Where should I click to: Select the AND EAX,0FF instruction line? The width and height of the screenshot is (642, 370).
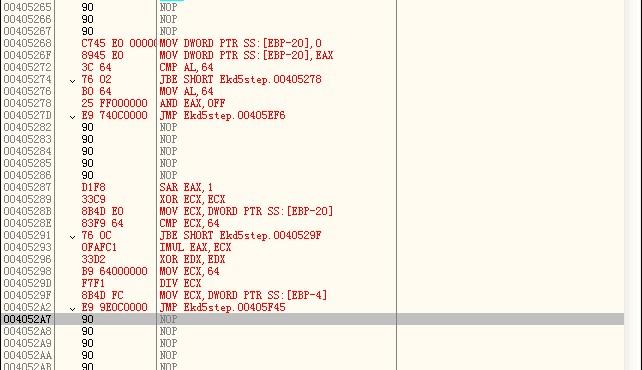192,103
